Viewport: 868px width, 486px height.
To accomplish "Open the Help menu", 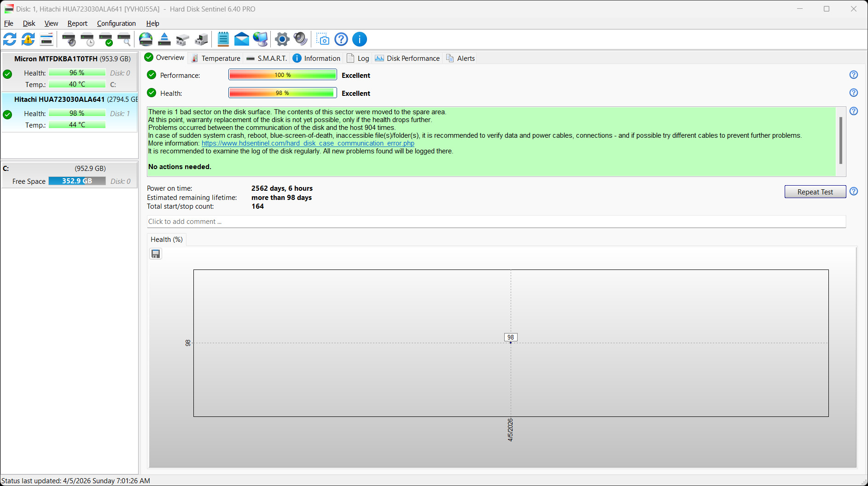I will tap(153, 23).
